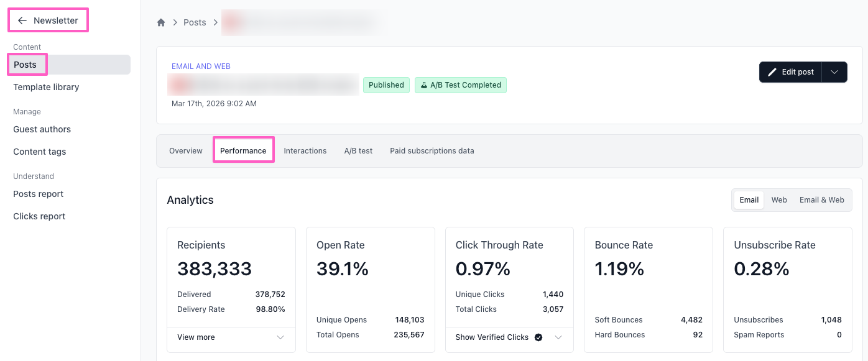
Task: Switch to the Interactions tab
Action: click(x=305, y=151)
